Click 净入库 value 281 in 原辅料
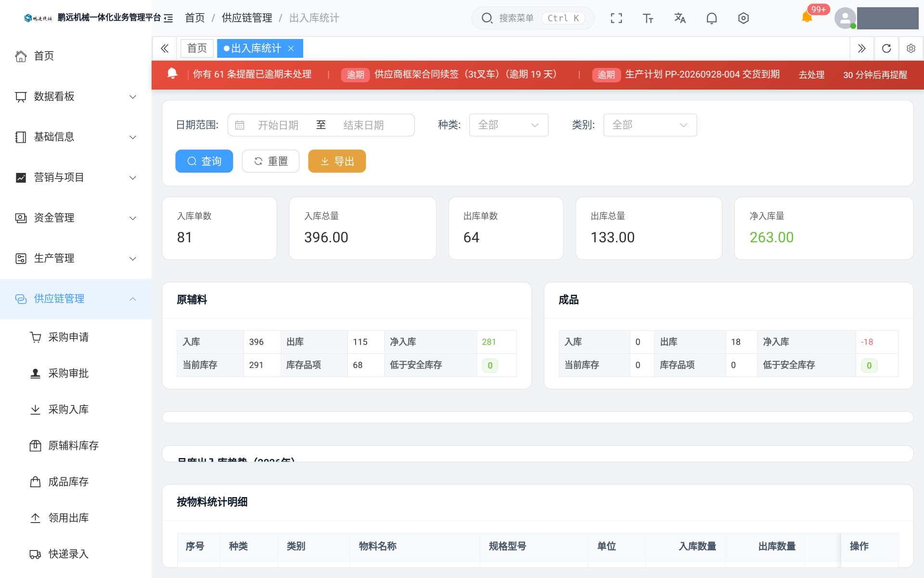Image resolution: width=924 pixels, height=578 pixels. click(x=489, y=342)
